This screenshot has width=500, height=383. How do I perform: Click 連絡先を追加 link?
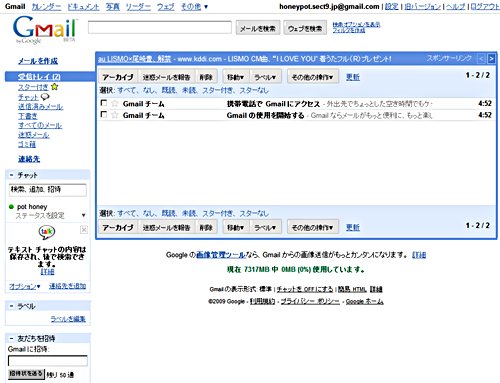tap(68, 286)
